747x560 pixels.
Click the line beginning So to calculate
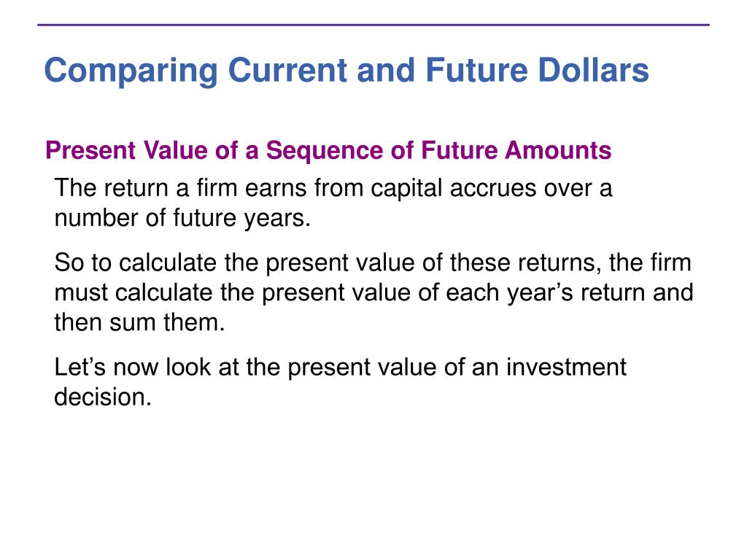pyautogui.click(x=373, y=263)
